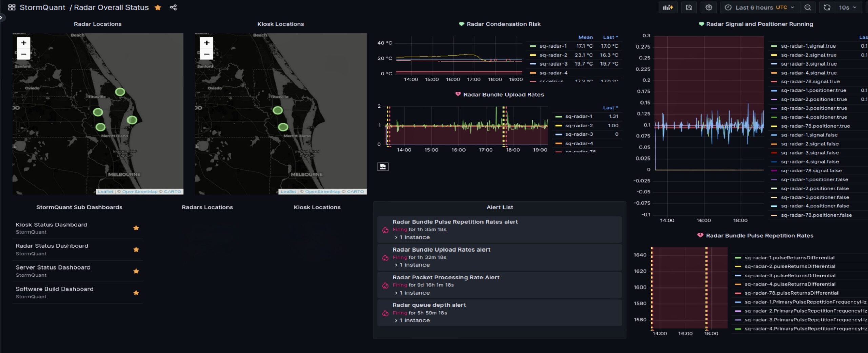Image resolution: width=868 pixels, height=353 pixels.
Task: Toggle star for Kiosk Status Dashboard
Action: [136, 228]
